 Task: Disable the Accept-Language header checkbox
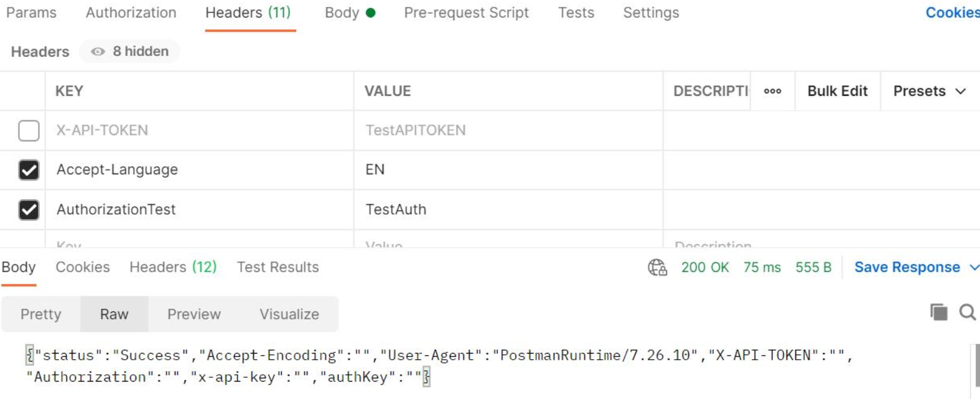pos(29,170)
